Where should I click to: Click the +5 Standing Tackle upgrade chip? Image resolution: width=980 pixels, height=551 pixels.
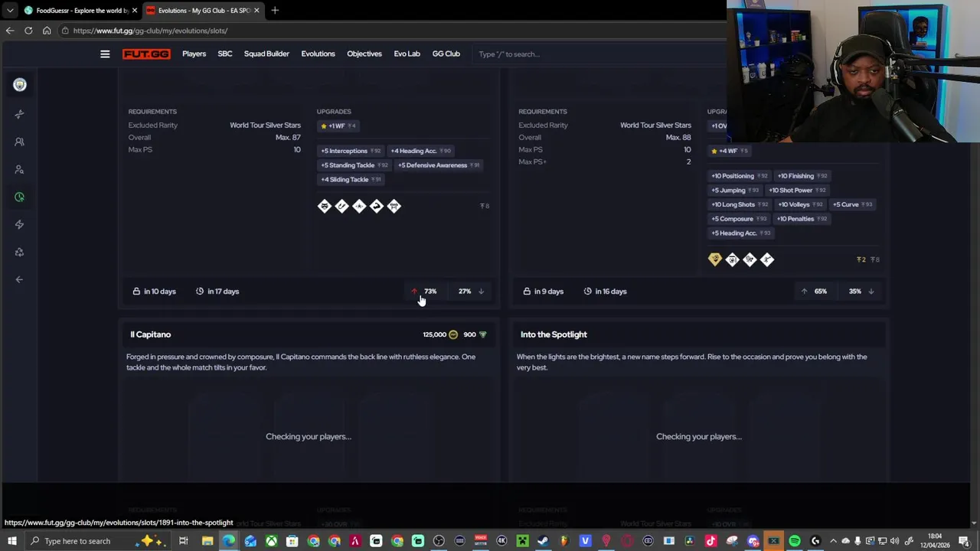[x=354, y=165]
